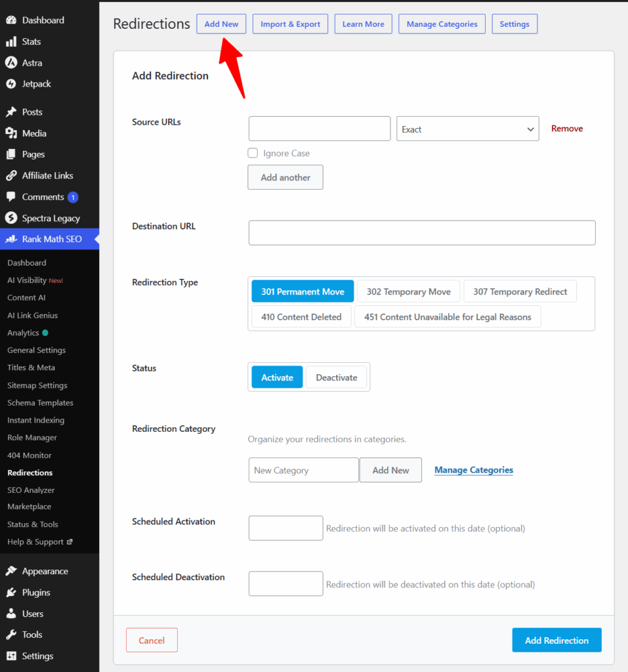The width and height of the screenshot is (628, 672).
Task: Click the Spectra Legacy logo icon
Action: coord(11,218)
